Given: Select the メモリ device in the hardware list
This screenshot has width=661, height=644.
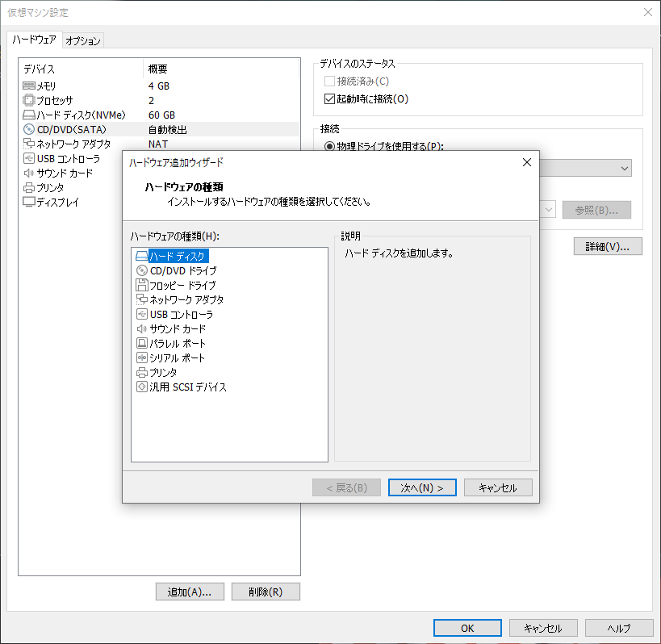Looking at the screenshot, I should [x=46, y=86].
